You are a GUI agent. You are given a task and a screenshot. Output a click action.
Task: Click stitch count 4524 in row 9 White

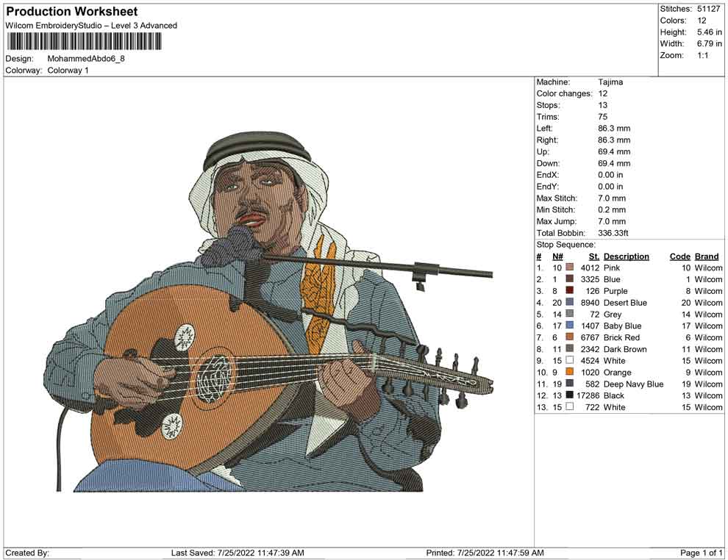pos(590,361)
